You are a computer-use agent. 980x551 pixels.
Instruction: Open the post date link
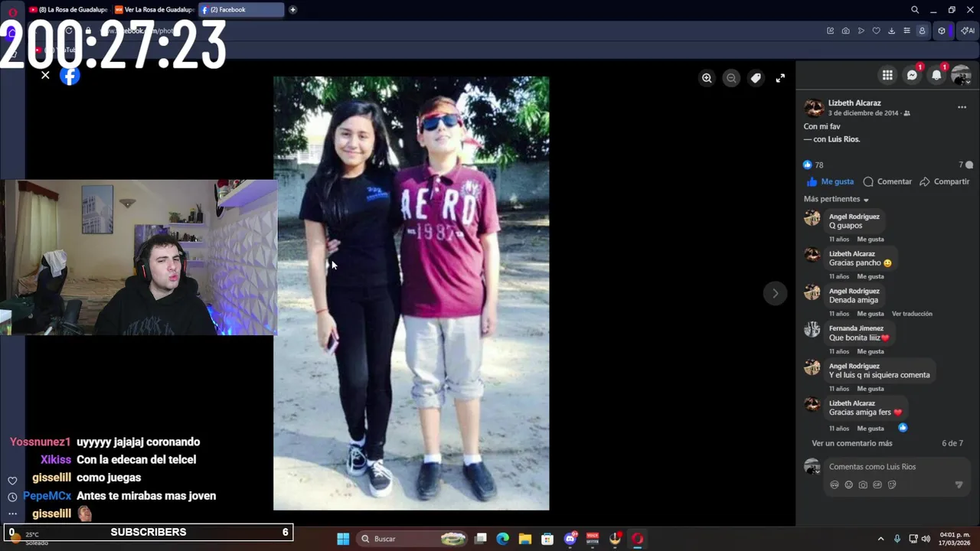863,113
